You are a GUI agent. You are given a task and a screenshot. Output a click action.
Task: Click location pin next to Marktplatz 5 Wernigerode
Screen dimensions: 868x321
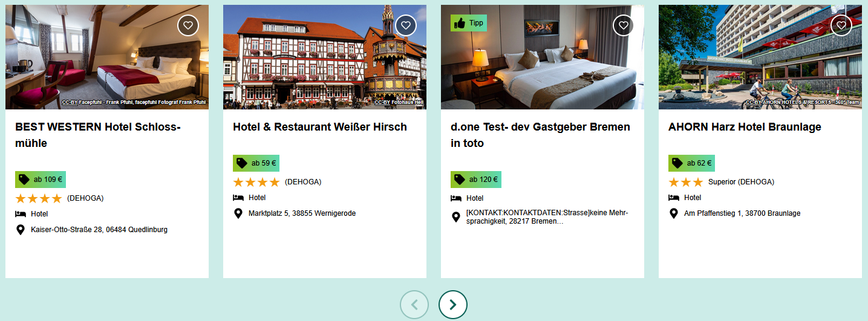(x=238, y=213)
